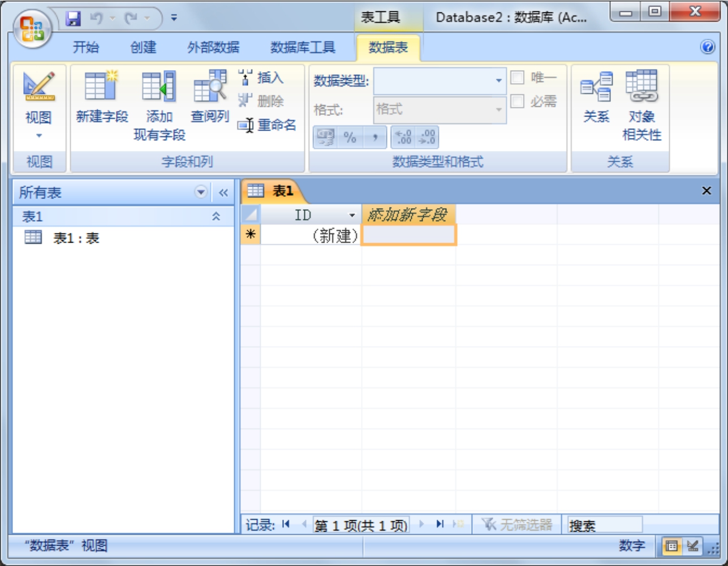Switch to Design view via status bar icon

click(692, 546)
